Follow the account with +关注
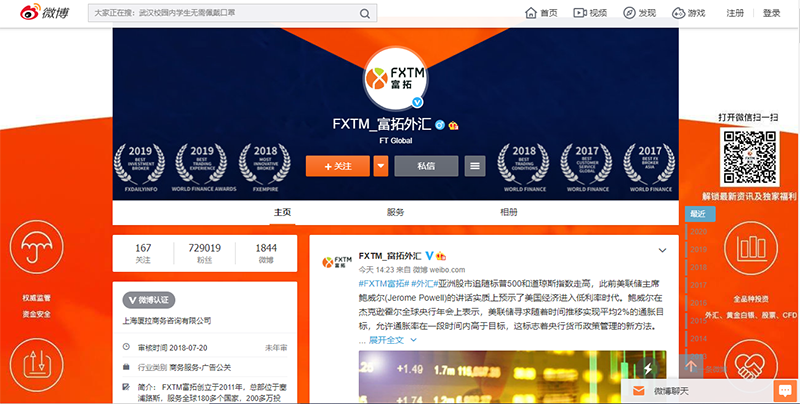Viewport: 800px width, 404px height. click(x=338, y=166)
